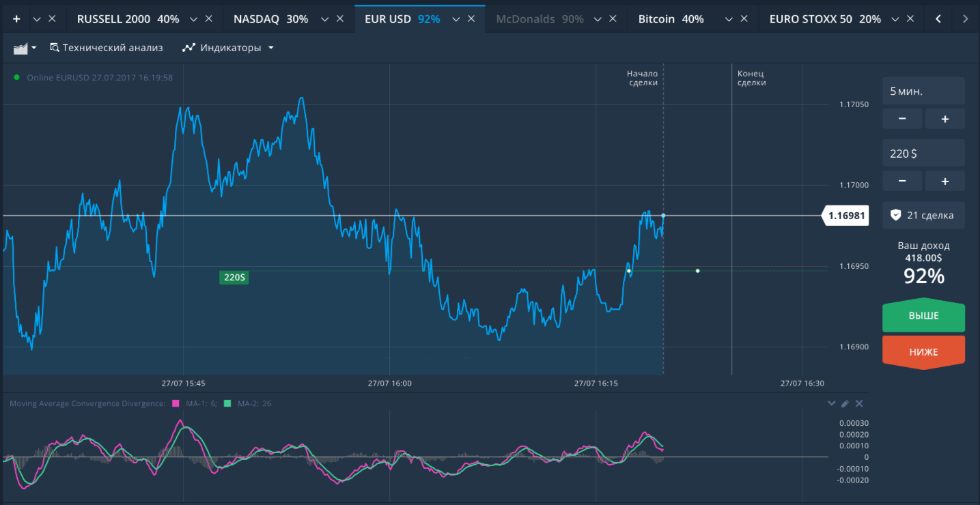Decrease trade duration with minus button
980x505 pixels.
pyautogui.click(x=902, y=119)
